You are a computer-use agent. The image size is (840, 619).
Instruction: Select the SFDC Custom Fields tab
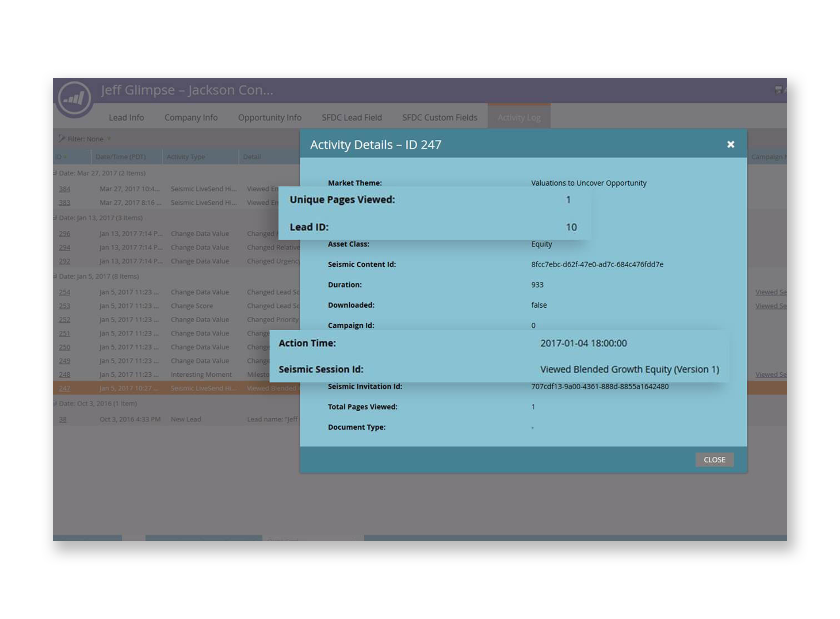coord(439,118)
